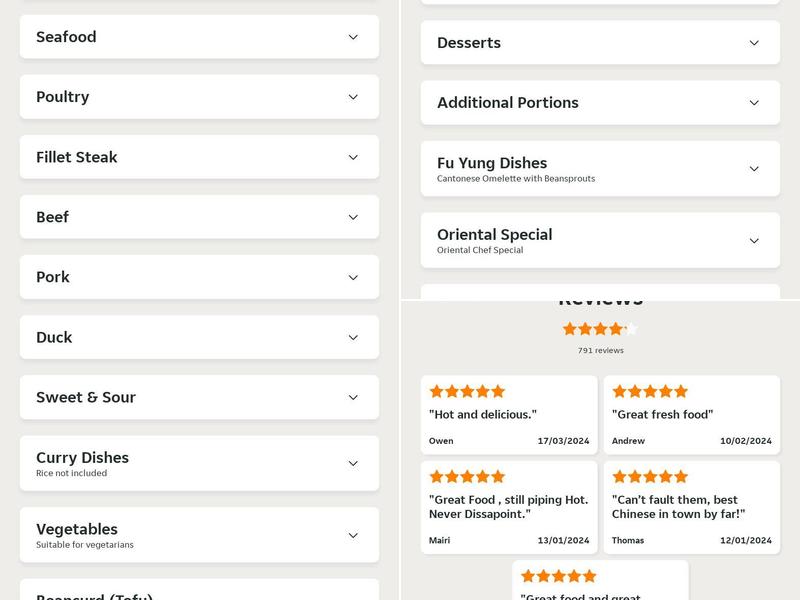Expand the Additional Portions category

(600, 103)
